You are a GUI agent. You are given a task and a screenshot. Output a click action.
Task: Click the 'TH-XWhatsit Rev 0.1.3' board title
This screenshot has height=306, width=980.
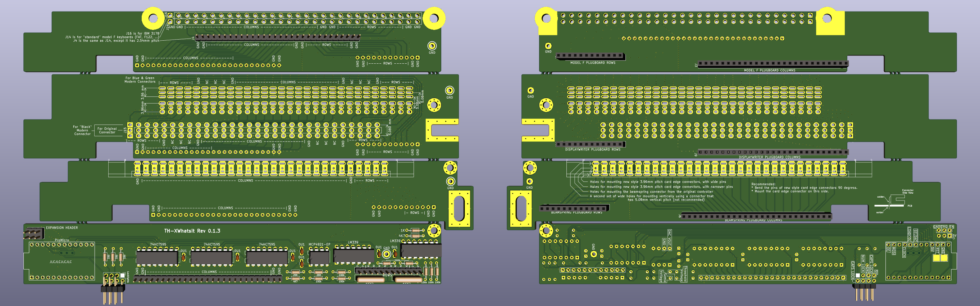(x=192, y=231)
